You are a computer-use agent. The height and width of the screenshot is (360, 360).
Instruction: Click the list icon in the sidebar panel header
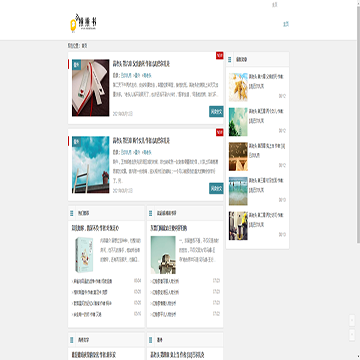[229, 60]
